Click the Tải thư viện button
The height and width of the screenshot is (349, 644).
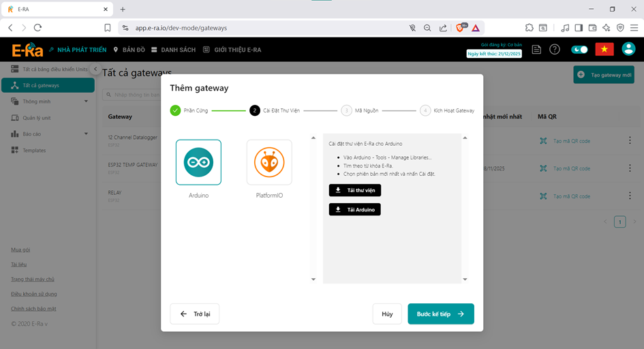coord(355,190)
